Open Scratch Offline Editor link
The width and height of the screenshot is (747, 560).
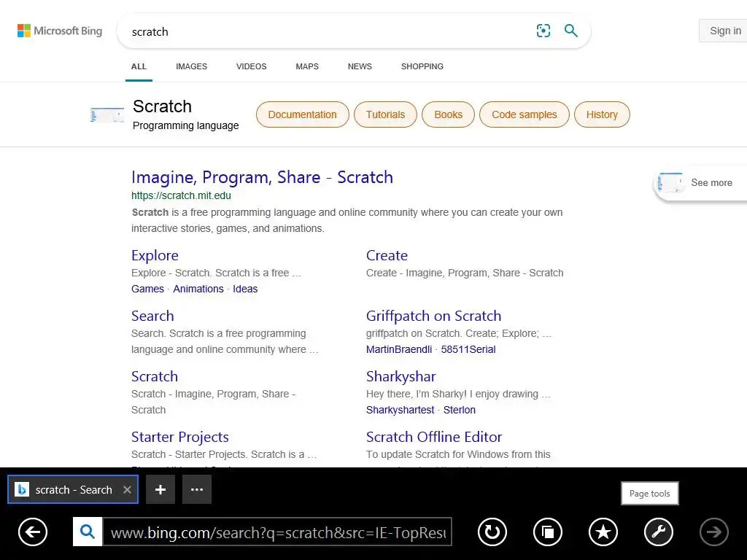click(434, 437)
